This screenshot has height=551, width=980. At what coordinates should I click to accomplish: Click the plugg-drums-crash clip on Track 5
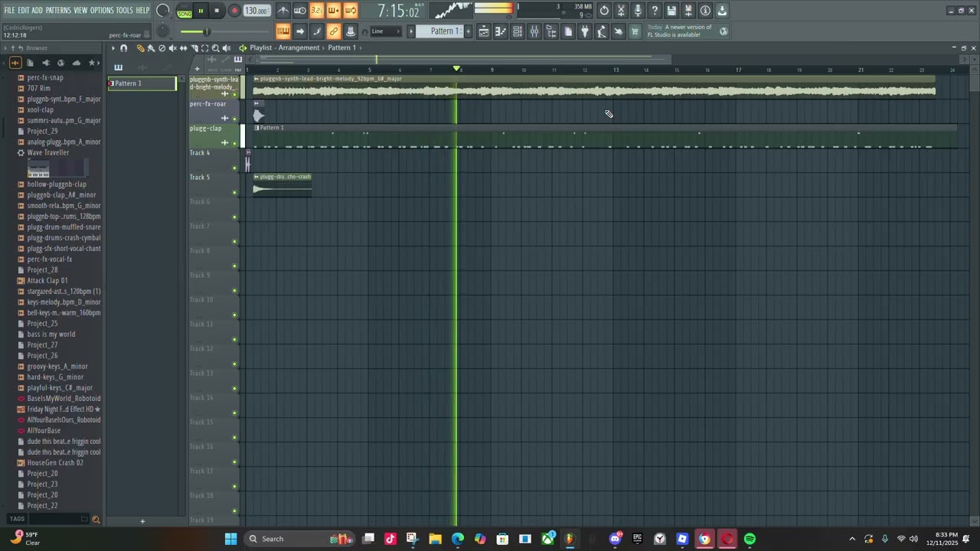(x=283, y=185)
